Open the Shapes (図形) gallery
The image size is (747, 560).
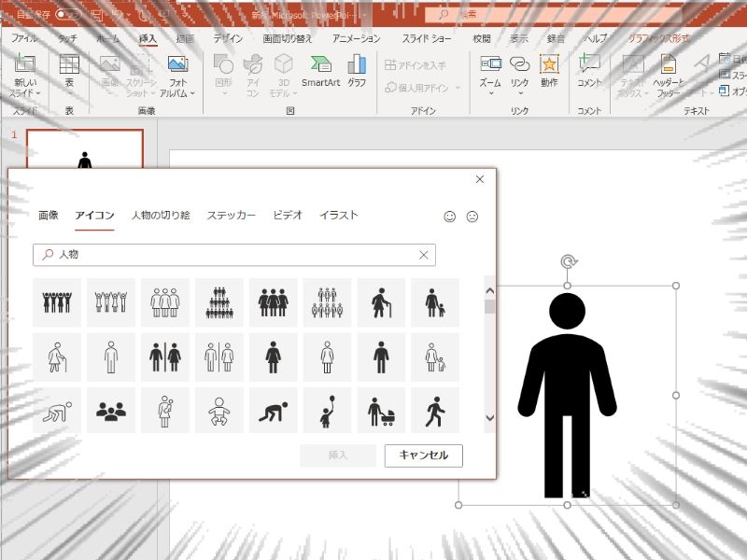pyautogui.click(x=223, y=71)
